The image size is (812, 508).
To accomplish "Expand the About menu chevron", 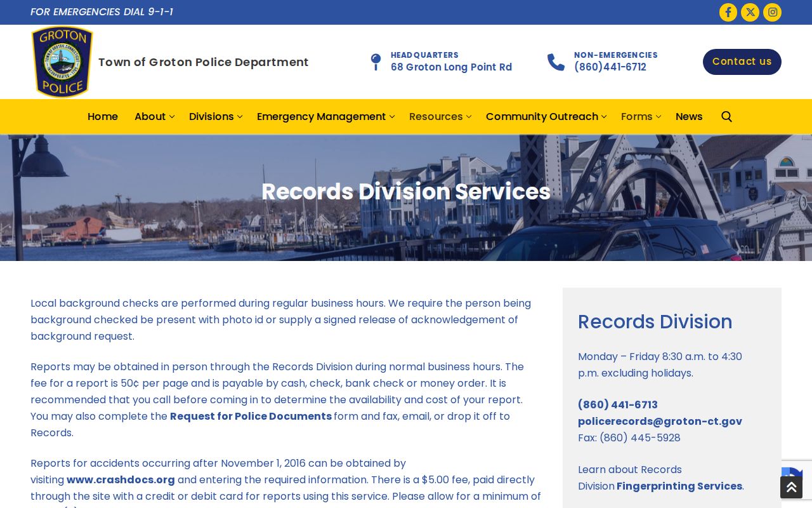I will (172, 117).
